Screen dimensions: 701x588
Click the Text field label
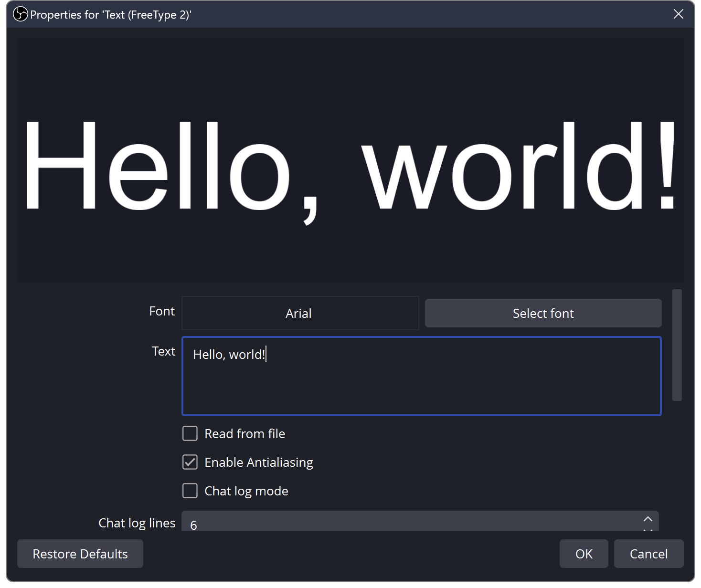[163, 351]
